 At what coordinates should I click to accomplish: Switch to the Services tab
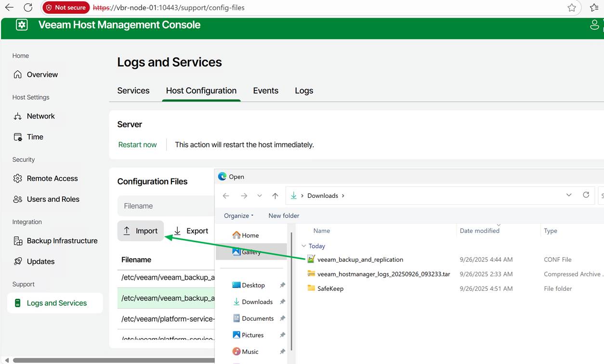point(133,91)
